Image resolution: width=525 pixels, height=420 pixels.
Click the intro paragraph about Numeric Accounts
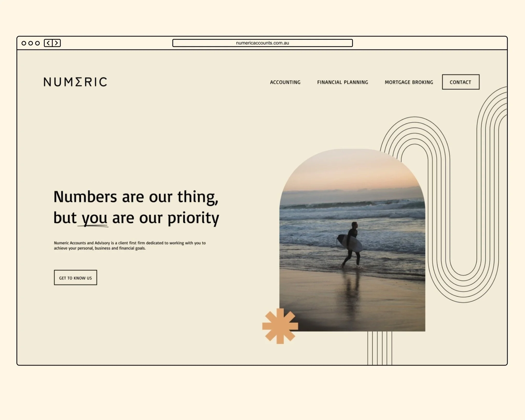point(129,245)
